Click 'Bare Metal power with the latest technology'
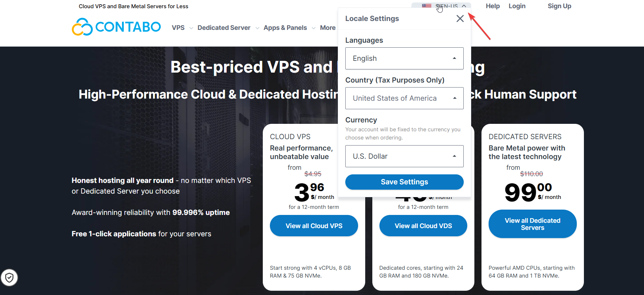The image size is (644, 295). pos(527,152)
